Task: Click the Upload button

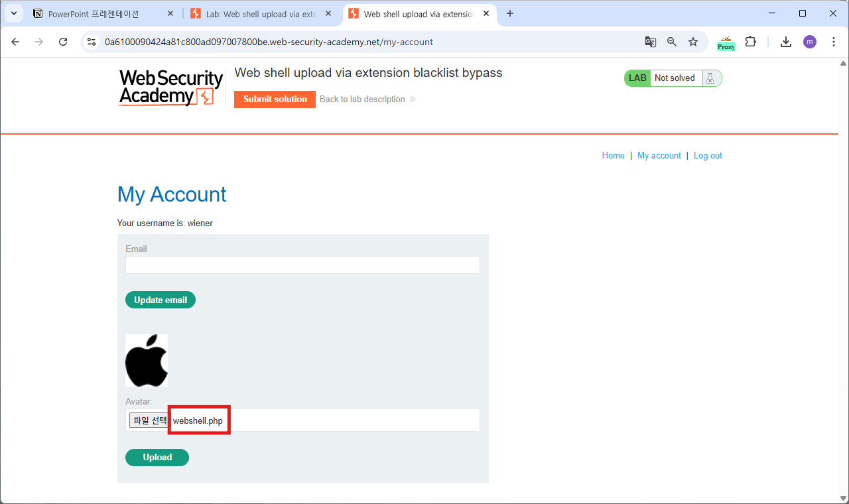Action: [157, 458]
